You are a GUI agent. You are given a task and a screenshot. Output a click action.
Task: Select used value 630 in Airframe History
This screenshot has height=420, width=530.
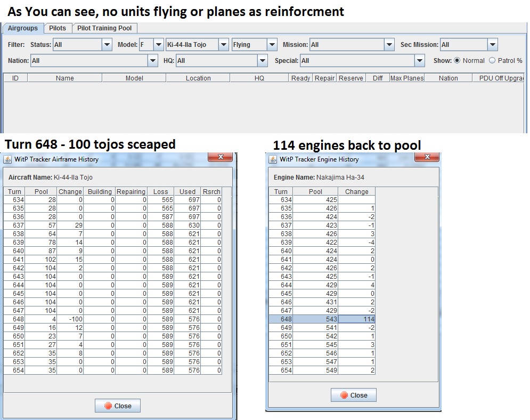[187, 225]
